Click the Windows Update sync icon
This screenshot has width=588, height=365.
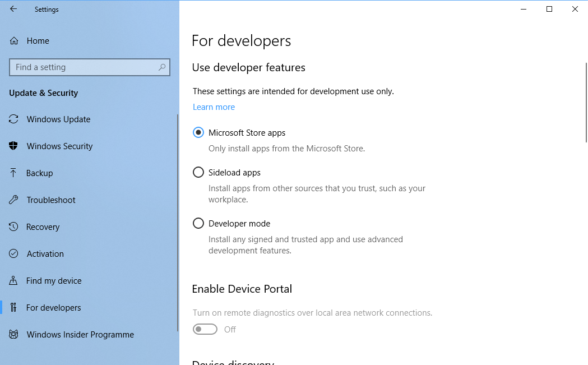(13, 119)
